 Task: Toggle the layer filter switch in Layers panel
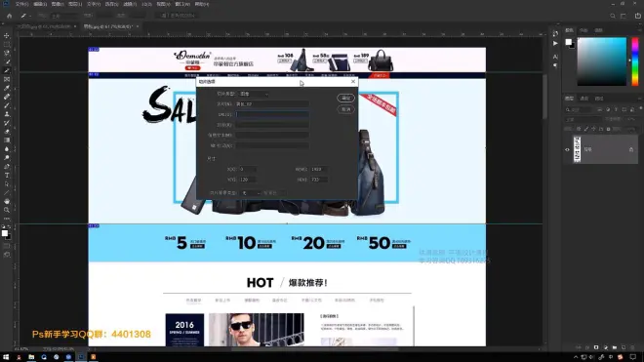pos(640,109)
